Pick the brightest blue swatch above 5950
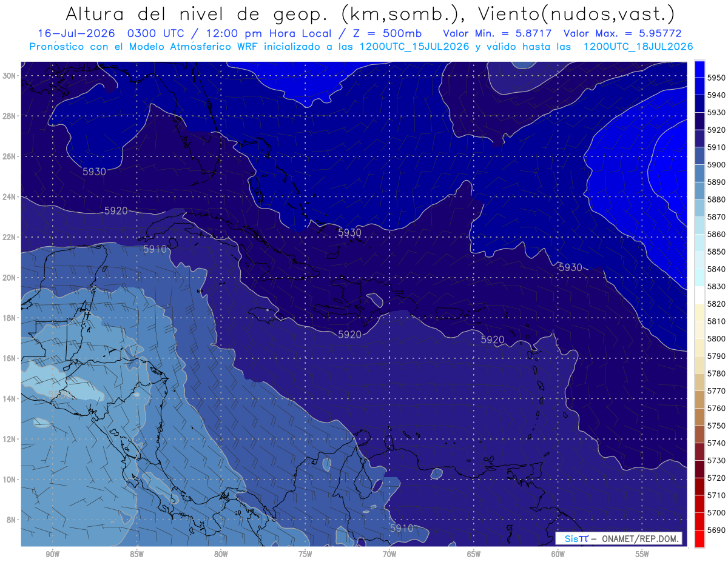 tap(699, 69)
